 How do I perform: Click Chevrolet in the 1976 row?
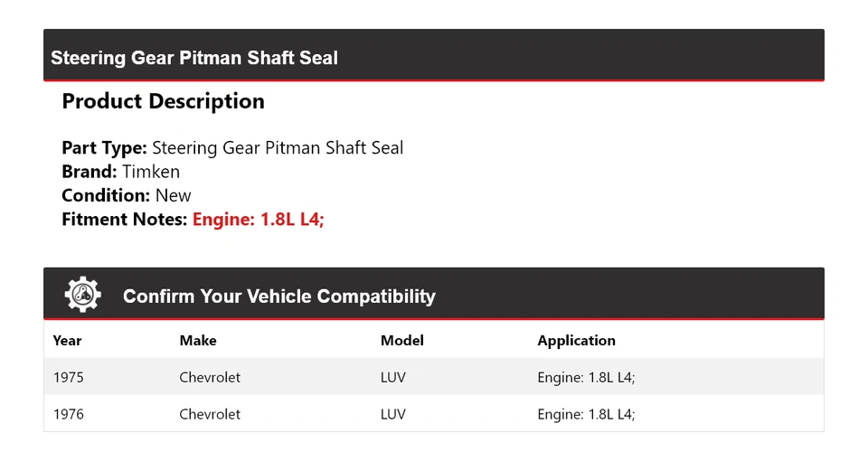coord(210,414)
